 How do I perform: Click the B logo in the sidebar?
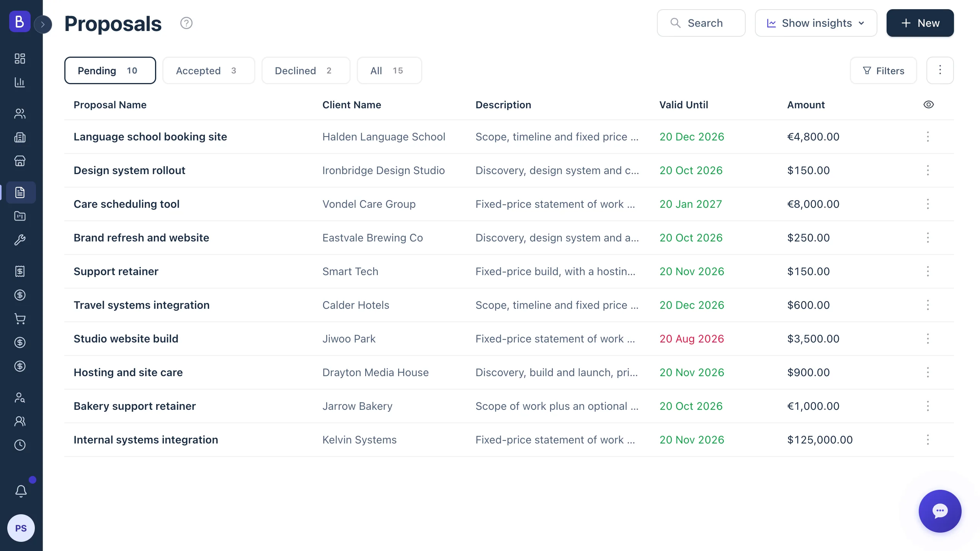pyautogui.click(x=20, y=21)
